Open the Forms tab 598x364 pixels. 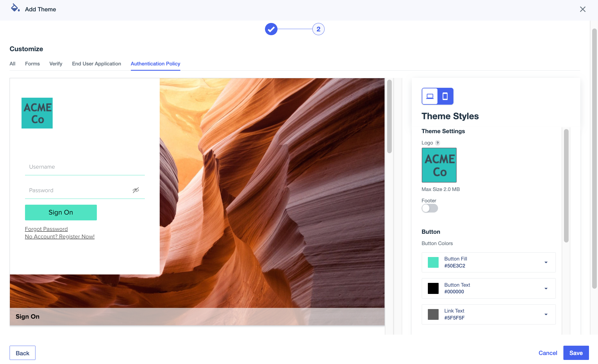click(x=32, y=64)
